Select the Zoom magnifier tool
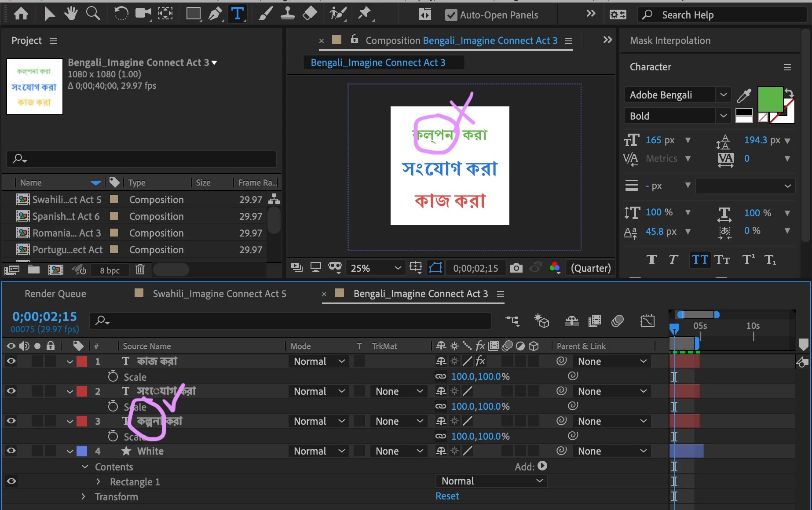 93,14
